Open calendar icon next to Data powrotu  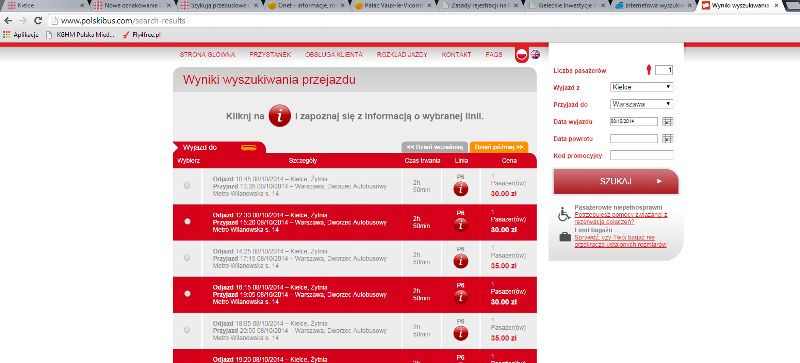pos(668,138)
